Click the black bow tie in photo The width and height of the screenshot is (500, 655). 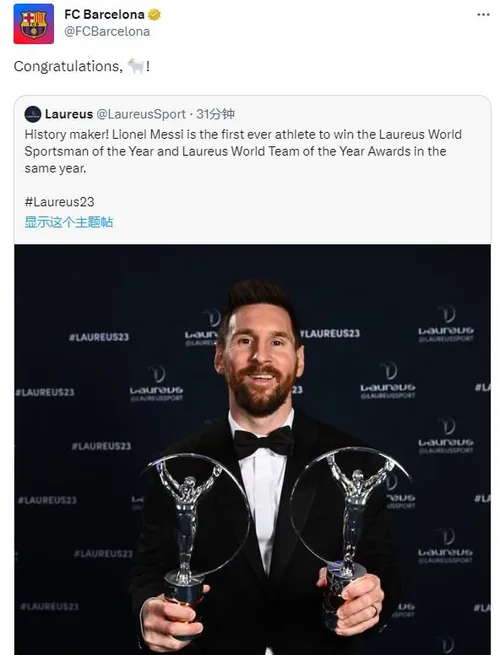263,443
